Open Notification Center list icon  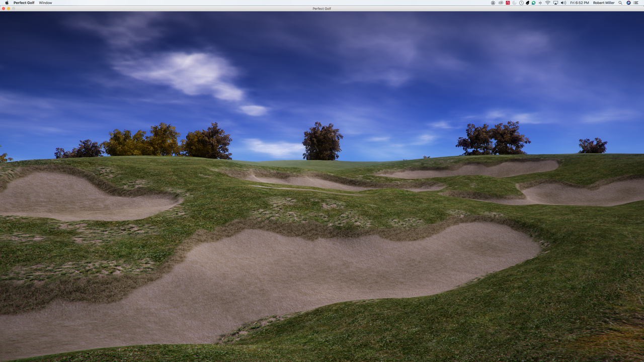[635, 3]
